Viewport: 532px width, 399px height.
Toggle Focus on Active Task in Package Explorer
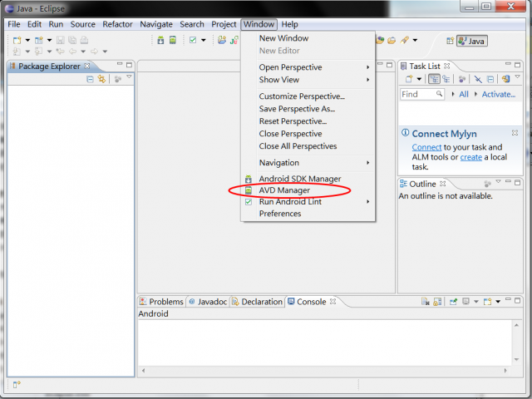click(118, 80)
